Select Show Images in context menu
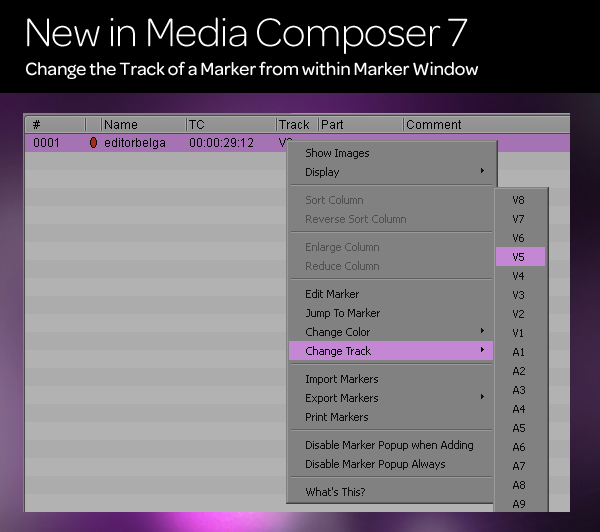This screenshot has width=600, height=532. (x=337, y=153)
